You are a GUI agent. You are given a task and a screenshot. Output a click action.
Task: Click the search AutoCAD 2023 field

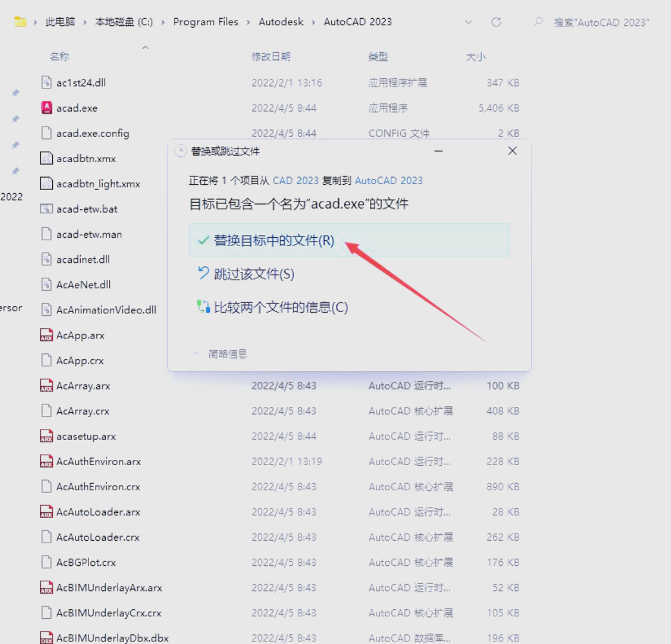(x=602, y=22)
